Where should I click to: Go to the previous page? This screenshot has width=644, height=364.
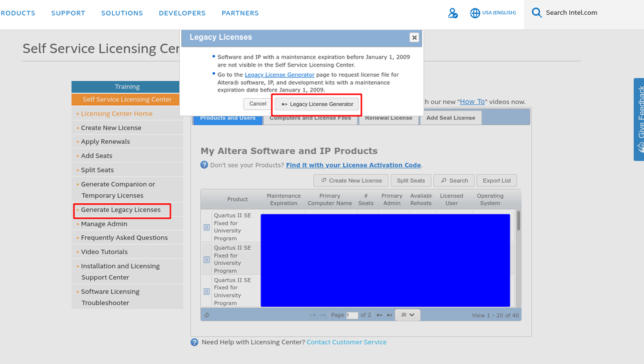tap(323, 315)
